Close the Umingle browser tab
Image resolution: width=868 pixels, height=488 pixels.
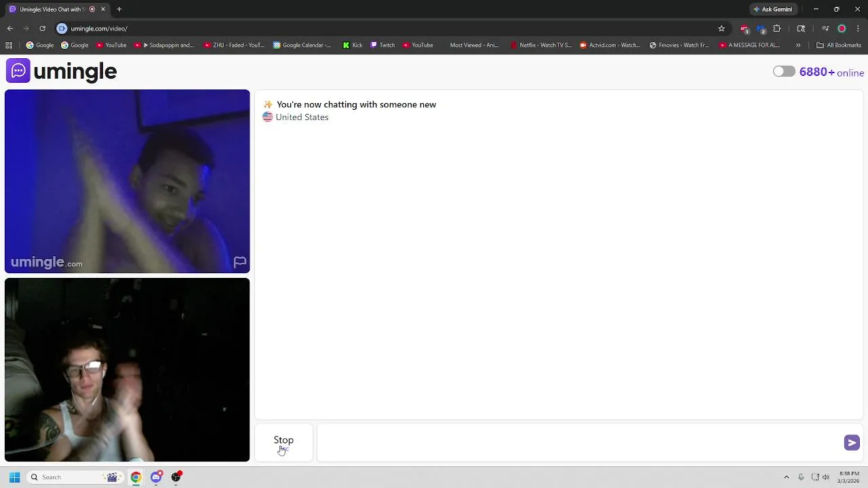point(103,9)
